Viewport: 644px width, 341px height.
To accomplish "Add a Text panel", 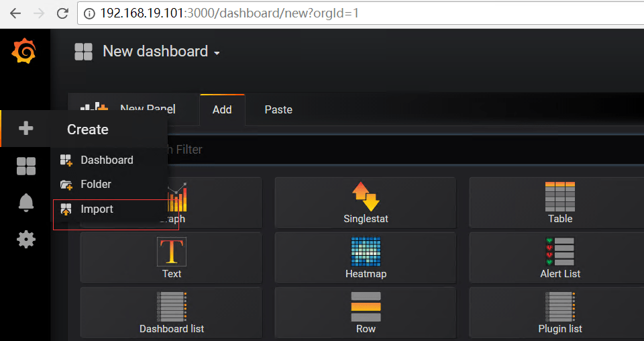I will point(171,258).
